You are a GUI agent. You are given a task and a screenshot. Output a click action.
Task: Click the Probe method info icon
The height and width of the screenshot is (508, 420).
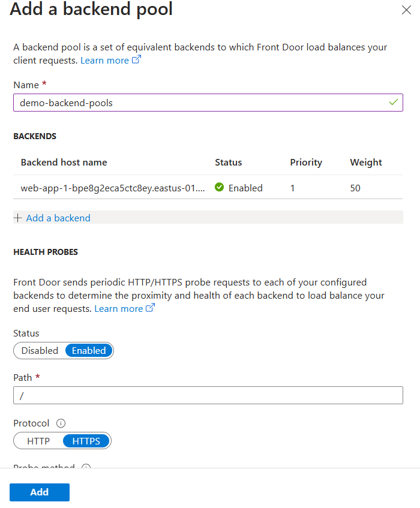[x=86, y=468]
